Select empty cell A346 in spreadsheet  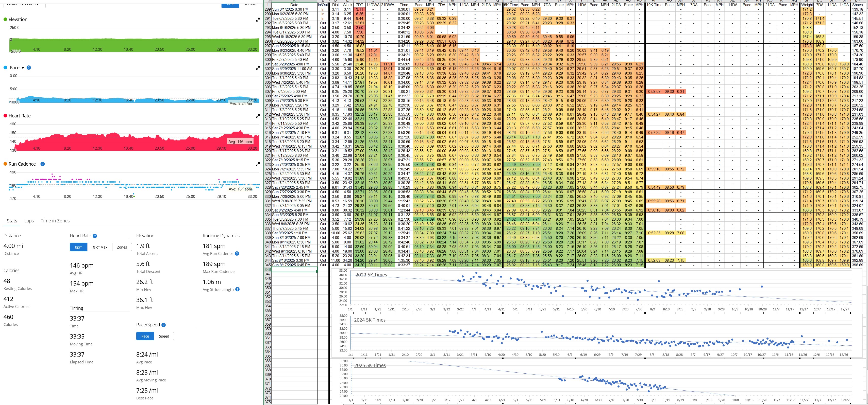[294, 270]
